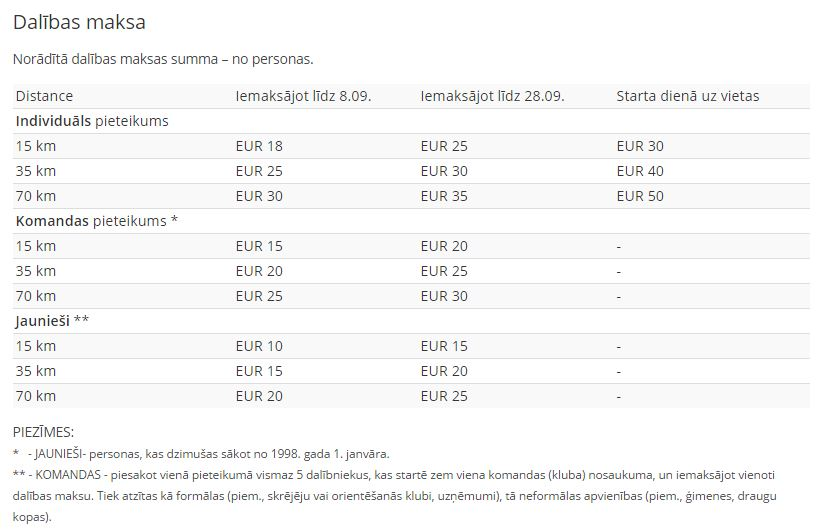Click the "Iemaksājot līdz 28.09." column header

[492, 96]
